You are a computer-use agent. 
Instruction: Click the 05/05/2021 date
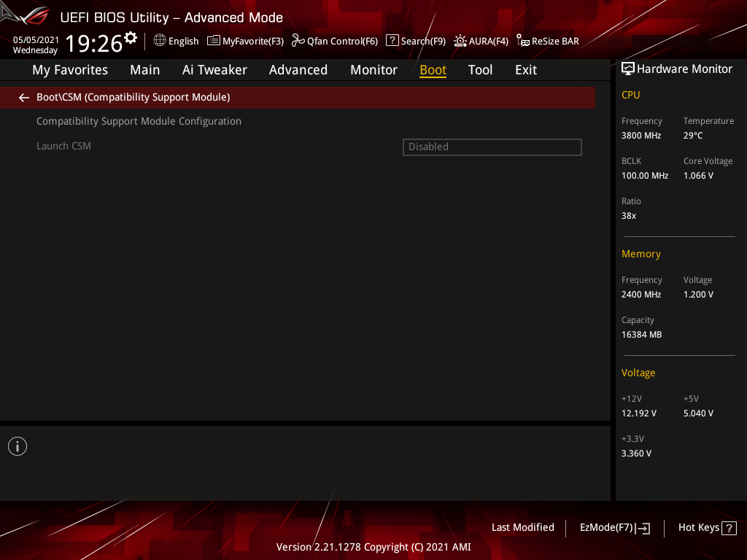click(x=36, y=40)
